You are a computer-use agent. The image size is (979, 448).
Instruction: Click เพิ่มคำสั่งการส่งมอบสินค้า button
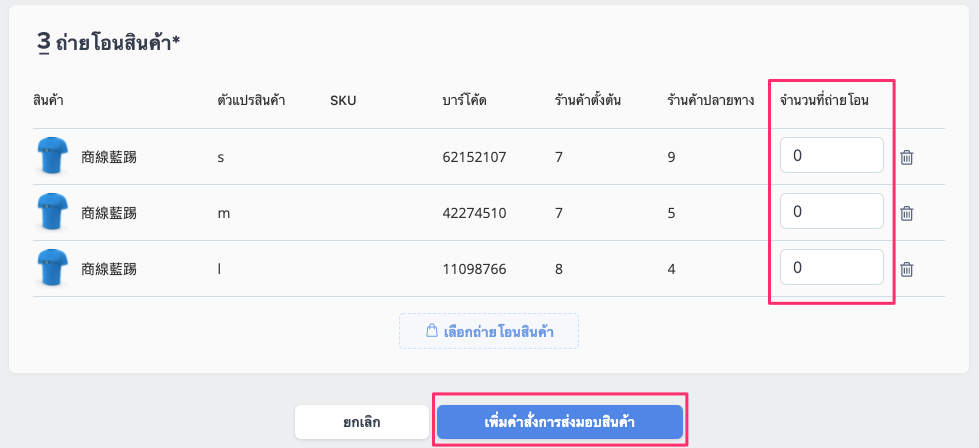pyautogui.click(x=559, y=422)
